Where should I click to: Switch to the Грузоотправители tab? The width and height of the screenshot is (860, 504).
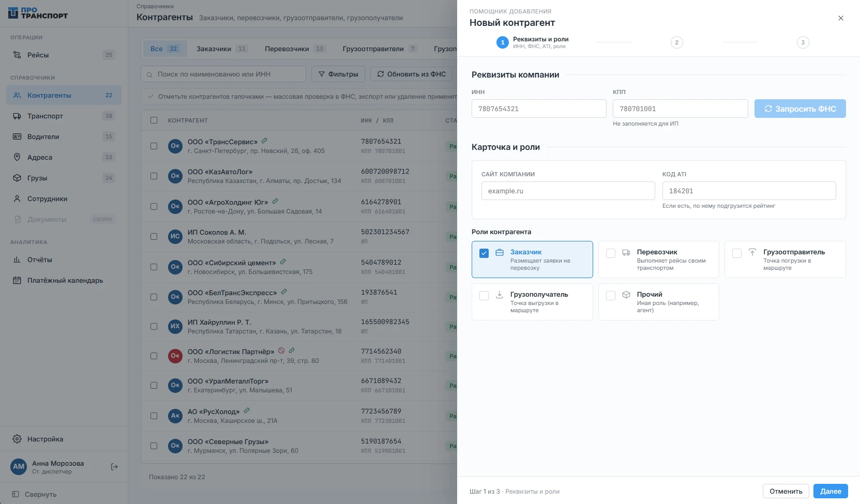tap(380, 49)
